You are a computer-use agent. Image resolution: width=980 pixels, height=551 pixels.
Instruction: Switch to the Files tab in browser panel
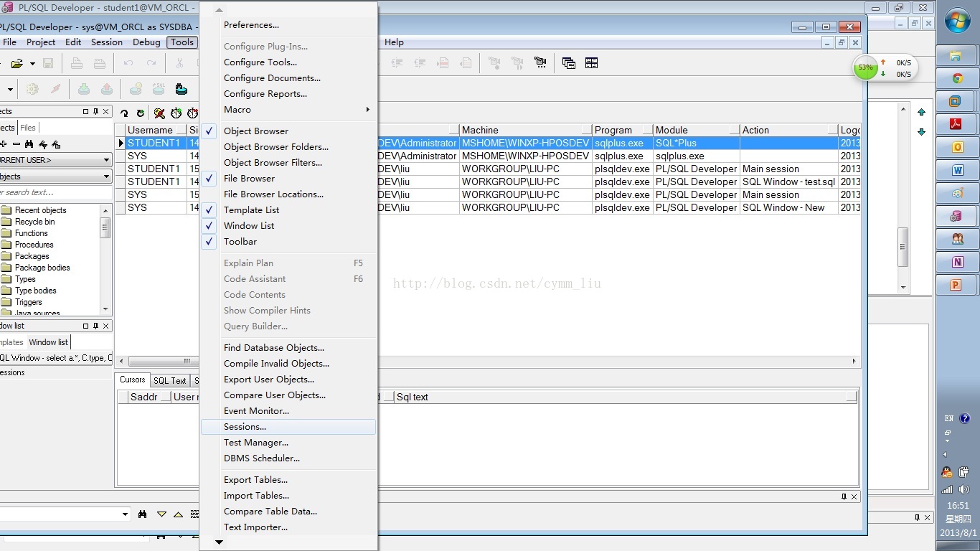28,128
